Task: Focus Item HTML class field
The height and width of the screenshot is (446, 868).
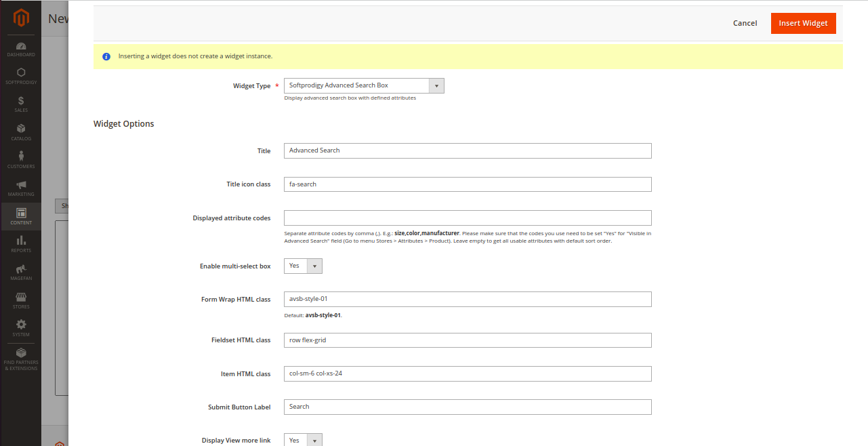Action: (x=468, y=373)
